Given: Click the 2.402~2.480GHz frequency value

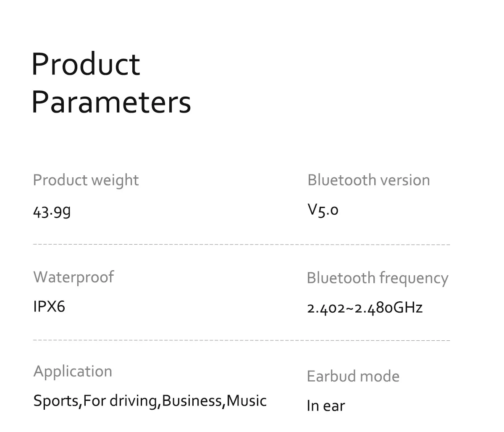Looking at the screenshot, I should point(365,308).
